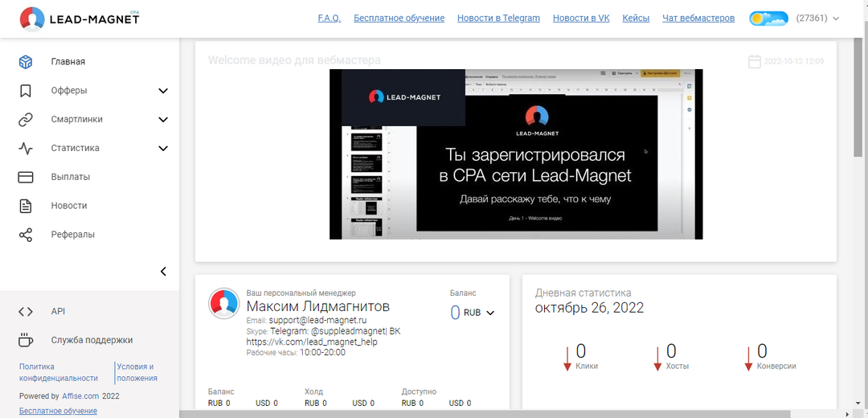This screenshot has height=418, width=868.
Task: Open Служба поддержки
Action: tap(92, 340)
